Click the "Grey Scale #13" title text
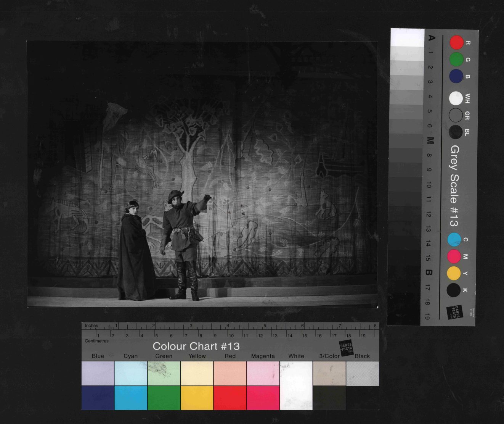This screenshot has width=504, height=424. 454,186
